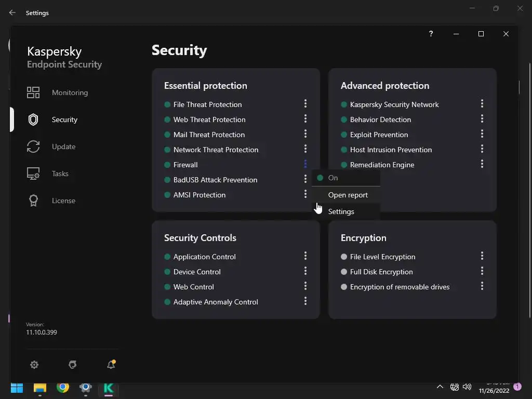Viewport: 532px width, 399px height.
Task: Open the Settings app taskbar icon
Action: click(86, 388)
